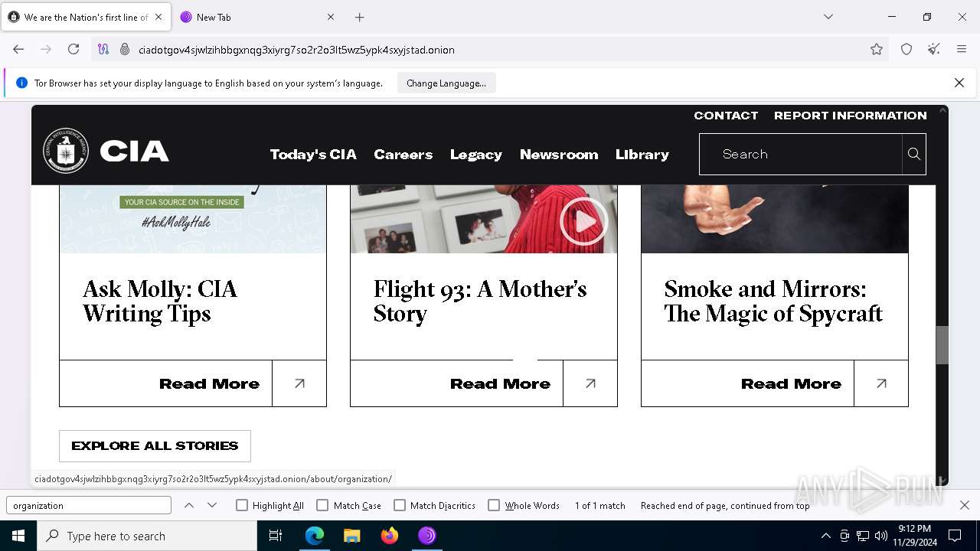Image resolution: width=980 pixels, height=551 pixels.
Task: Click Read More for Smoke and Mirrors
Action: (x=791, y=383)
